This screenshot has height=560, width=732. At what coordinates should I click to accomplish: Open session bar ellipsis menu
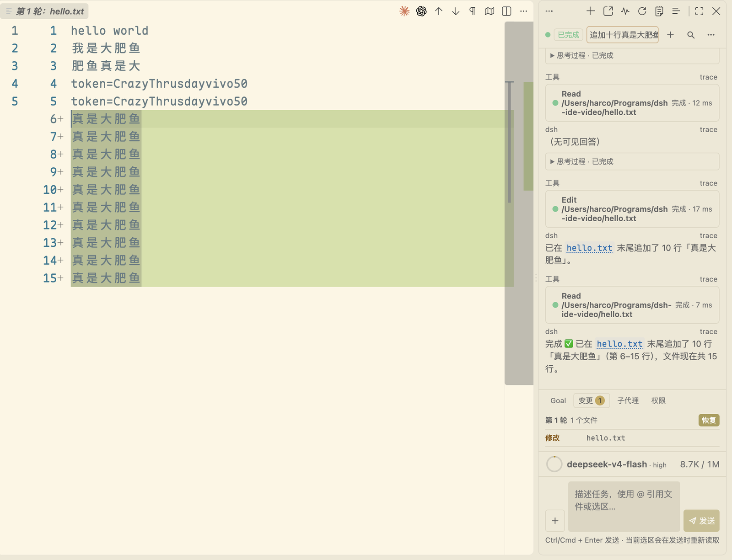[x=711, y=35]
